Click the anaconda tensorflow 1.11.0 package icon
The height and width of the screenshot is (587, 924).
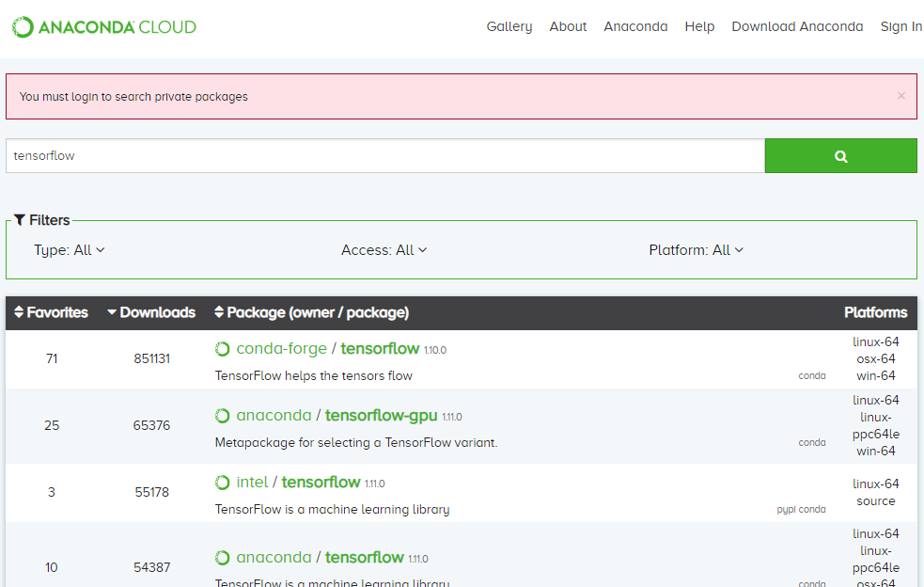(222, 558)
